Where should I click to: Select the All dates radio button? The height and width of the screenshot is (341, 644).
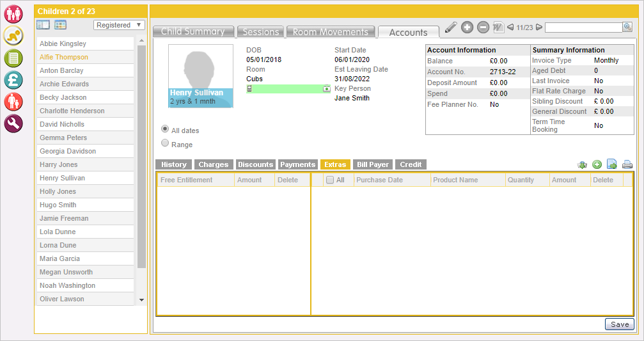pyautogui.click(x=165, y=129)
